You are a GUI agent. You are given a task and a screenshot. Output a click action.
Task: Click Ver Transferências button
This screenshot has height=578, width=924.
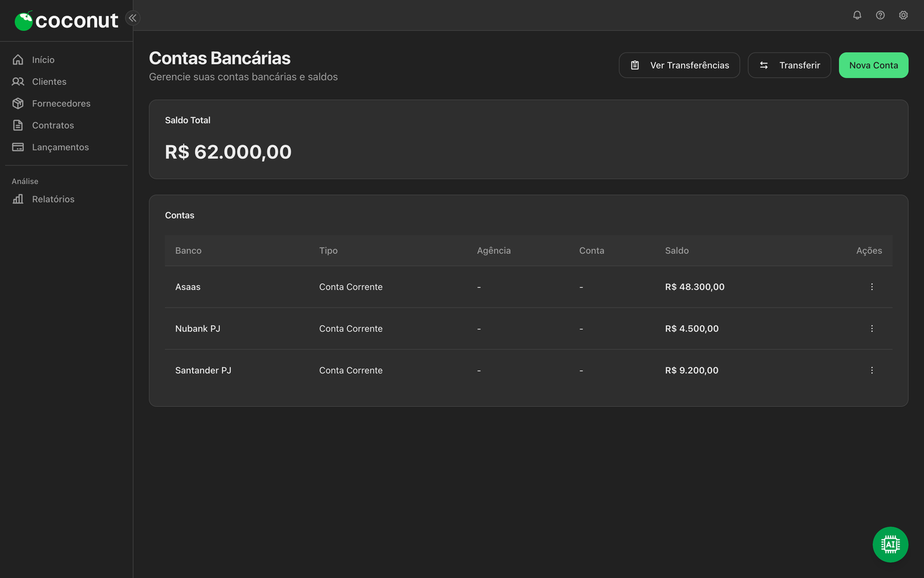pyautogui.click(x=679, y=65)
